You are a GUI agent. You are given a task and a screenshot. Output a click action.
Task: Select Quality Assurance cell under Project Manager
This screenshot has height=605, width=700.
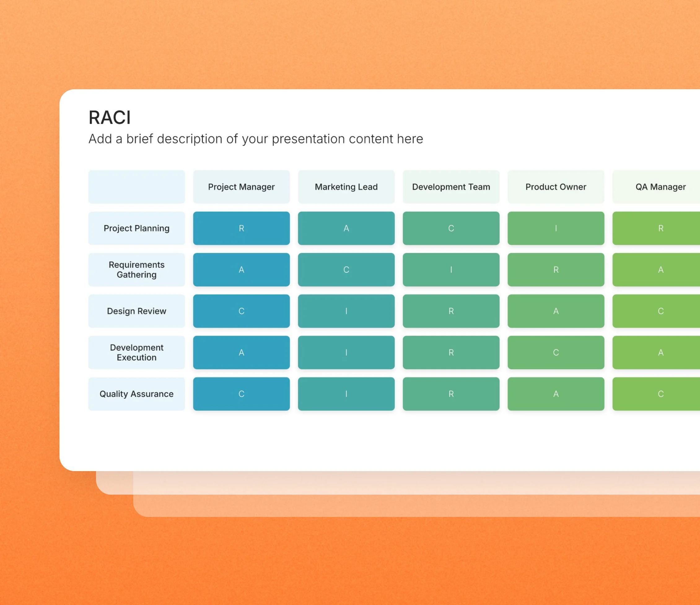[x=242, y=394]
